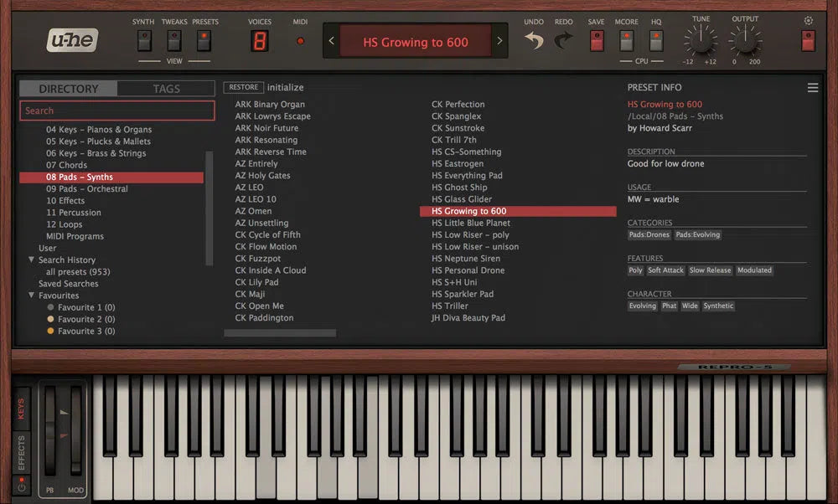Click the Redo arrow icon
The width and height of the screenshot is (838, 504).
tap(564, 40)
